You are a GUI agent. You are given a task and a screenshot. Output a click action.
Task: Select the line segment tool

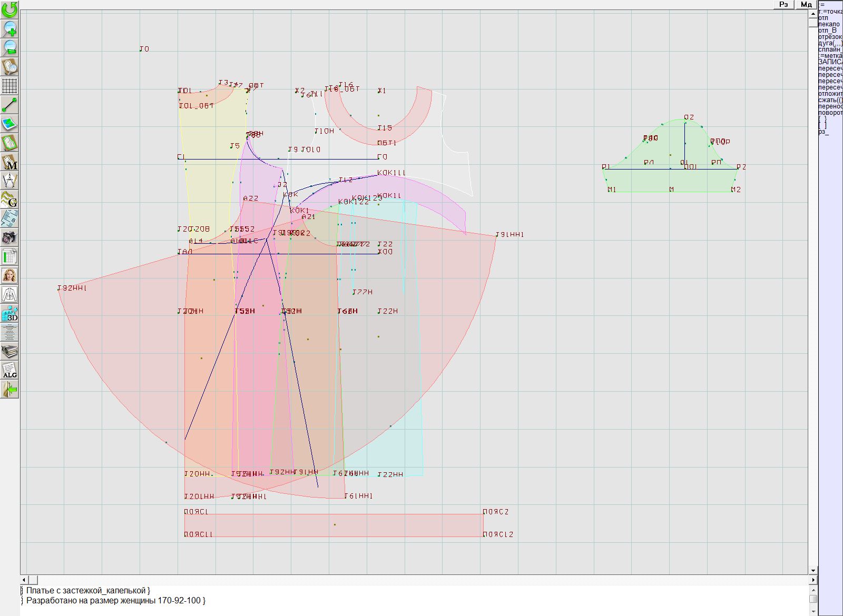tap(9, 105)
